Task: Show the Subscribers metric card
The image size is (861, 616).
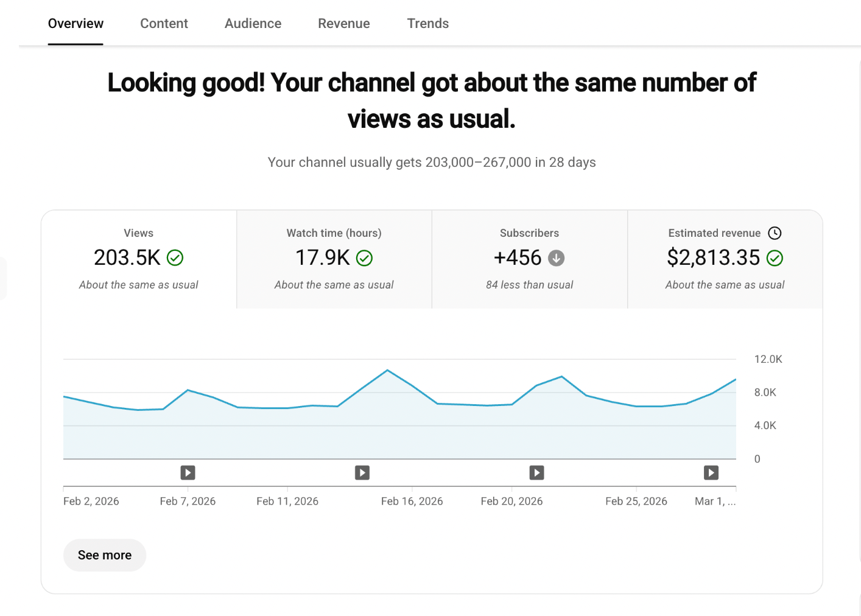Action: (530, 259)
